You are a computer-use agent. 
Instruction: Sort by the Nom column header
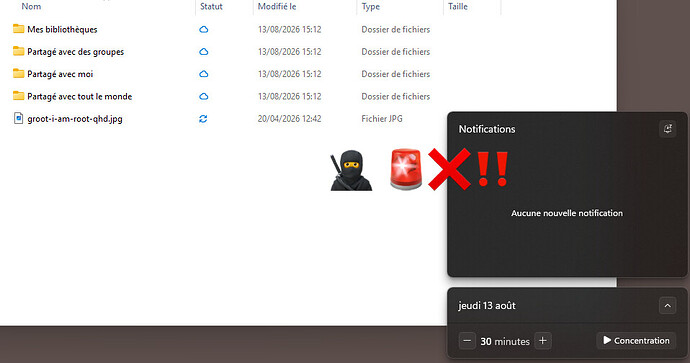click(x=31, y=7)
